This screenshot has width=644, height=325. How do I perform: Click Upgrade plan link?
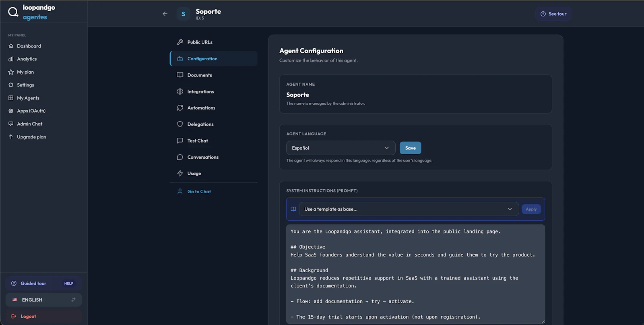(x=43, y=137)
